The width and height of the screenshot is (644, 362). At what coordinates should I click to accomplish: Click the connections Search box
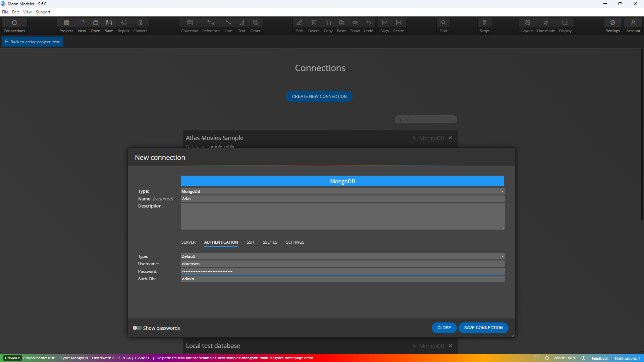(x=426, y=119)
